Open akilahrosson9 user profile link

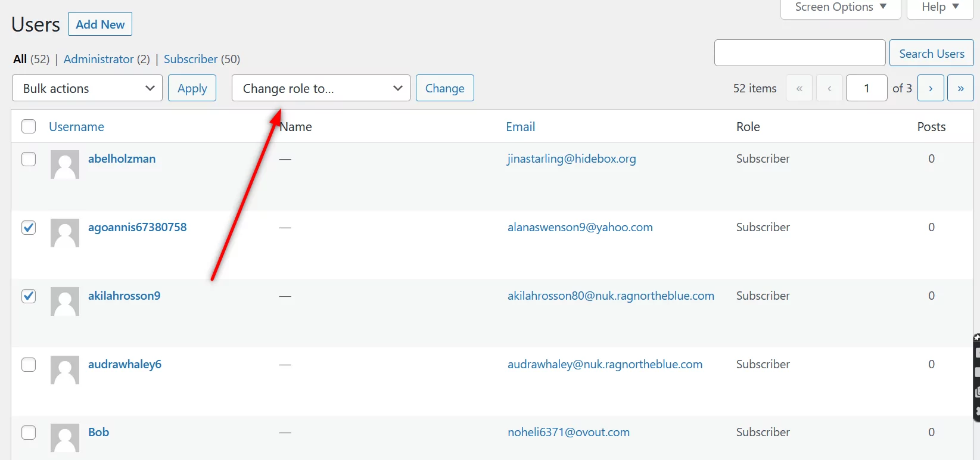click(x=124, y=296)
